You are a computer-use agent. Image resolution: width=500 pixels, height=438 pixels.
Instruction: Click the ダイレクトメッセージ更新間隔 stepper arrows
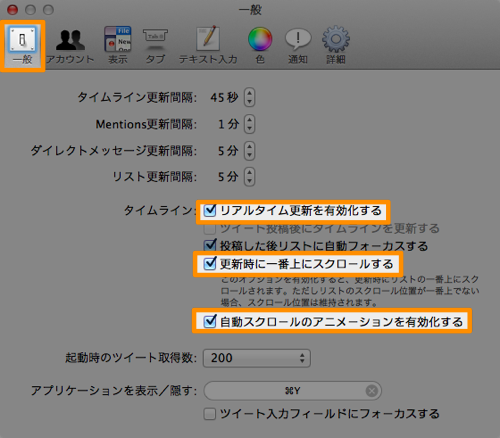click(250, 151)
